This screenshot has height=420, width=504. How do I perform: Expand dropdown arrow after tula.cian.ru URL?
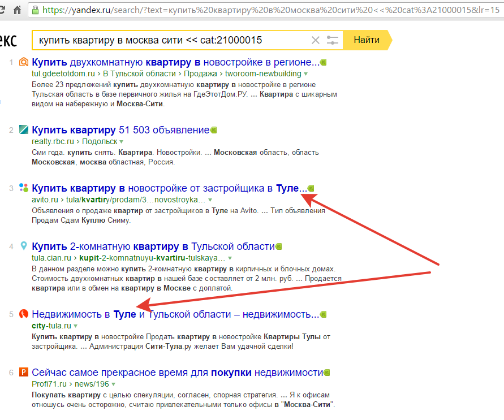click(x=230, y=258)
